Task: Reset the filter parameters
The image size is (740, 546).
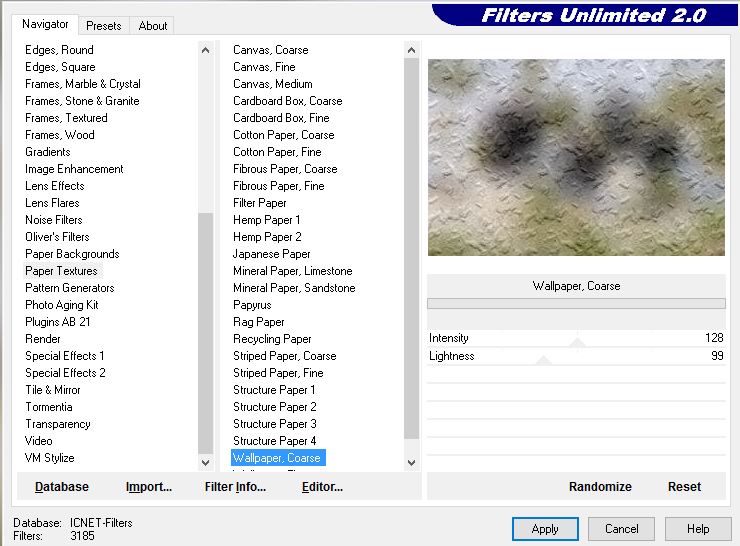Action: click(684, 487)
